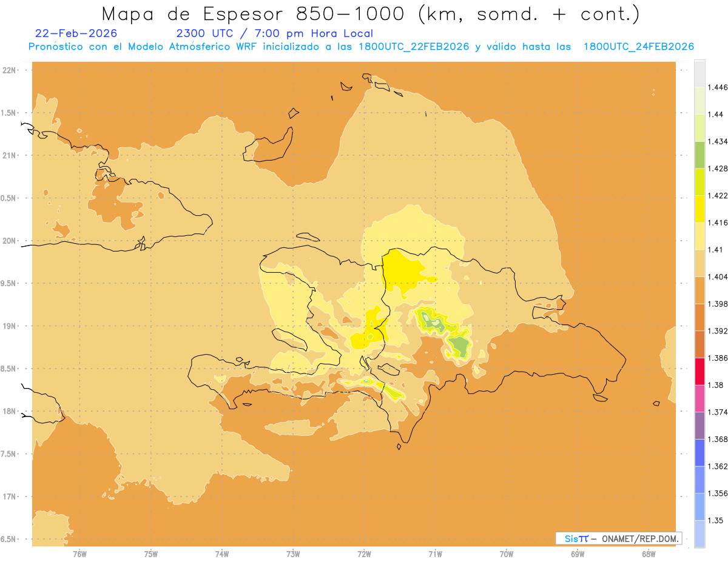This screenshot has height=562, width=728.
Task: Click the 'ONAMET/REP.DOM.' credit label
Action: tap(640, 538)
